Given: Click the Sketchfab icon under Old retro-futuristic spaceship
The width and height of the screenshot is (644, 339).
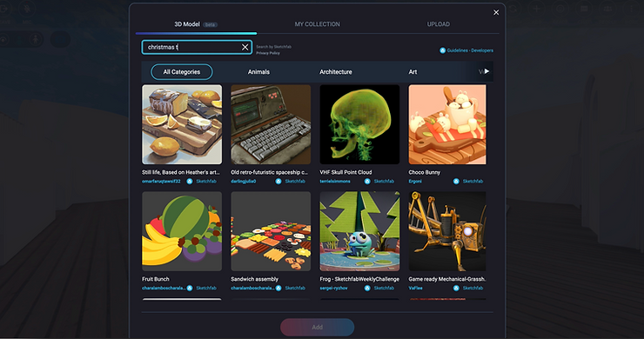Looking at the screenshot, I should 278,182.
